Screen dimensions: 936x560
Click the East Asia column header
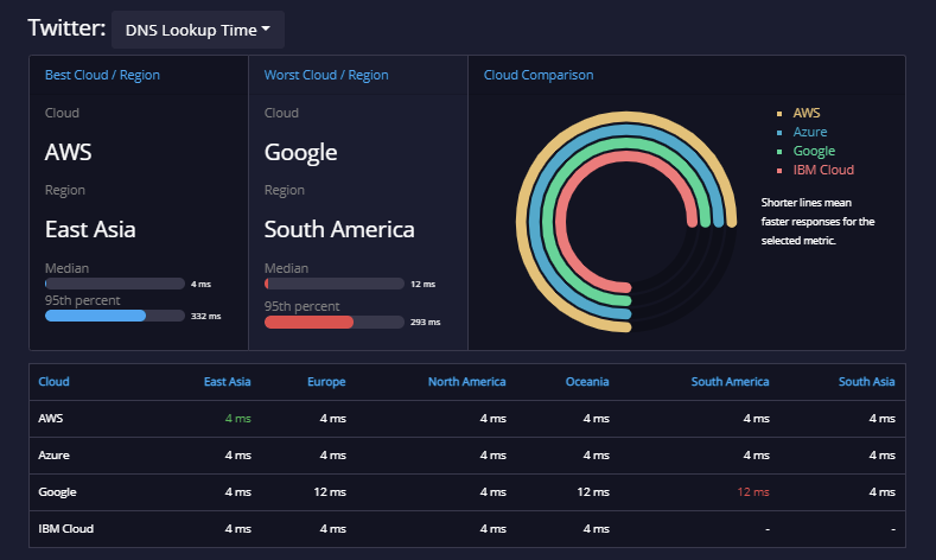(x=227, y=382)
